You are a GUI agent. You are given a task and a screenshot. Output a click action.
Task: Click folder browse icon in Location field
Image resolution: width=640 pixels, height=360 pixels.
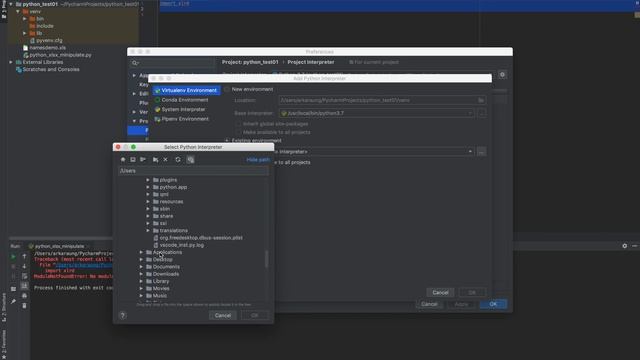click(x=481, y=100)
